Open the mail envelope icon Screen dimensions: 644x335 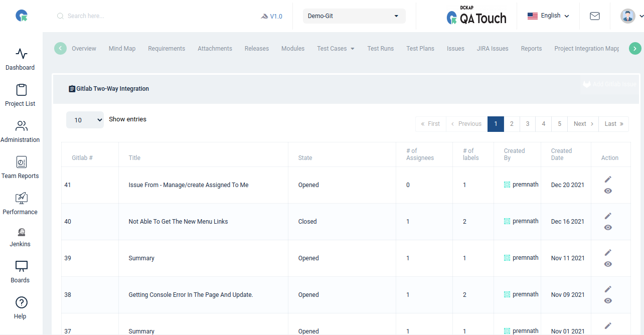click(x=595, y=16)
